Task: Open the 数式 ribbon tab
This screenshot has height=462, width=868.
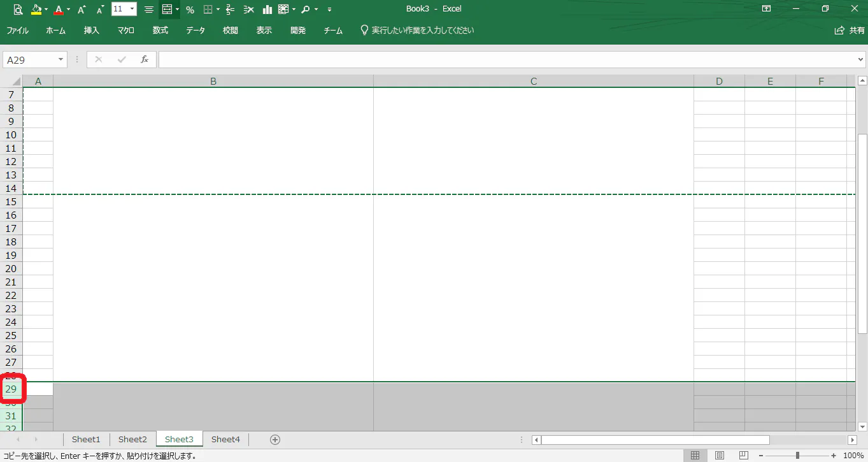Action: click(160, 31)
